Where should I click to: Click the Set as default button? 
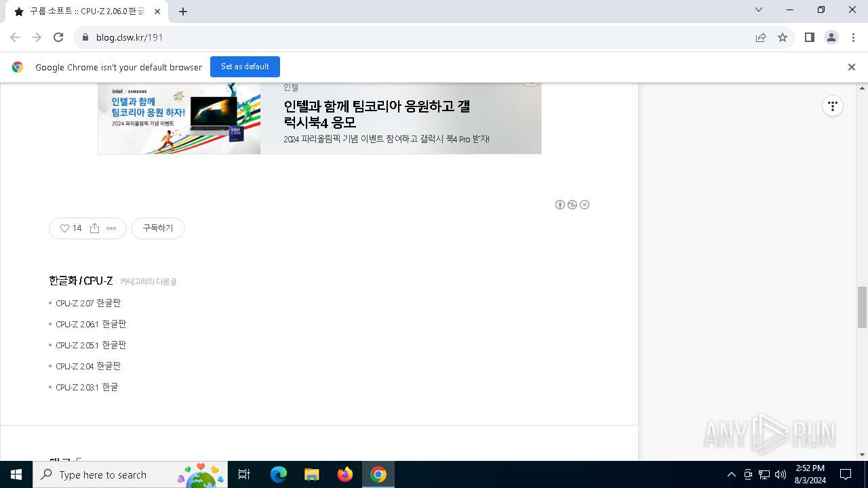pos(245,66)
